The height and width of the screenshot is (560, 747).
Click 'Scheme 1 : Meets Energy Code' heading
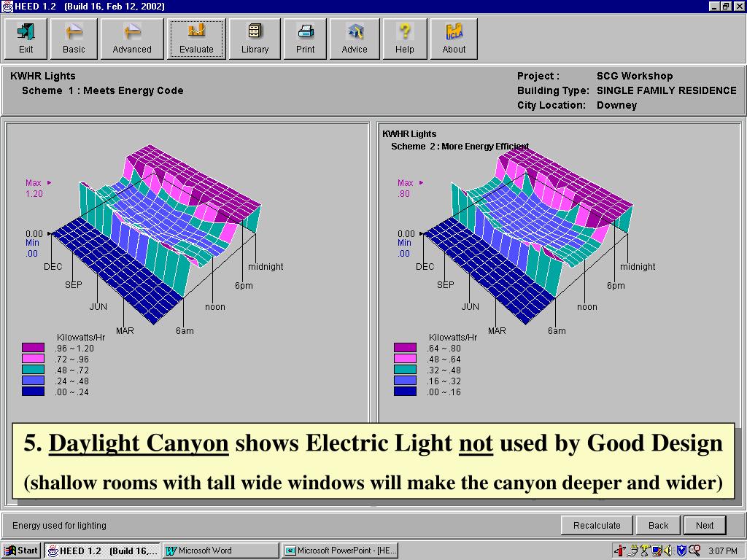[102, 90]
